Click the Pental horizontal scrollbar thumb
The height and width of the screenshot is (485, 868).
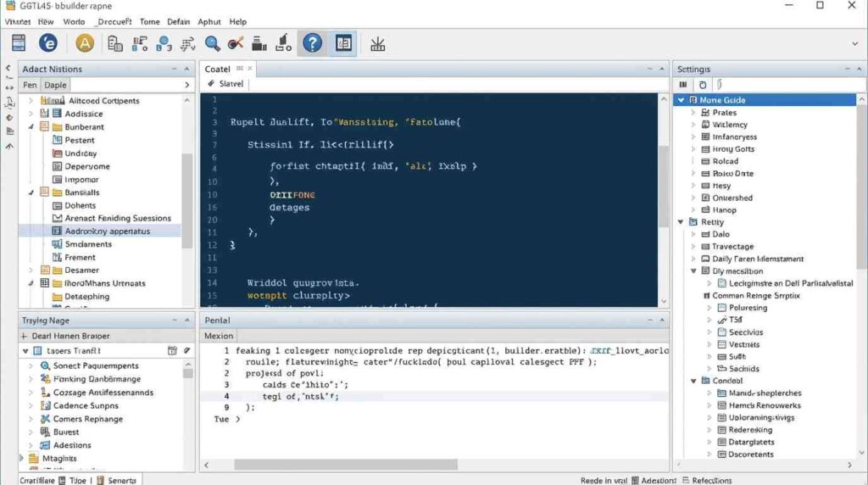click(x=346, y=465)
